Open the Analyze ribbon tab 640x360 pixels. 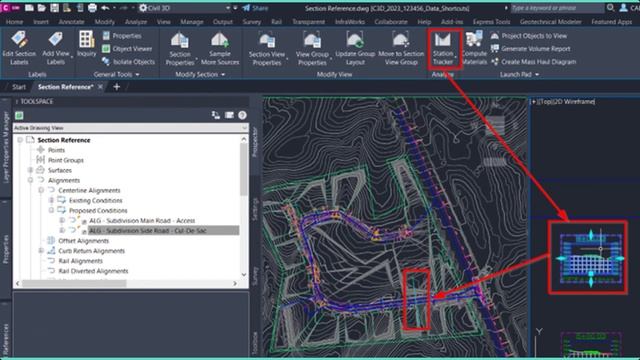(x=136, y=22)
